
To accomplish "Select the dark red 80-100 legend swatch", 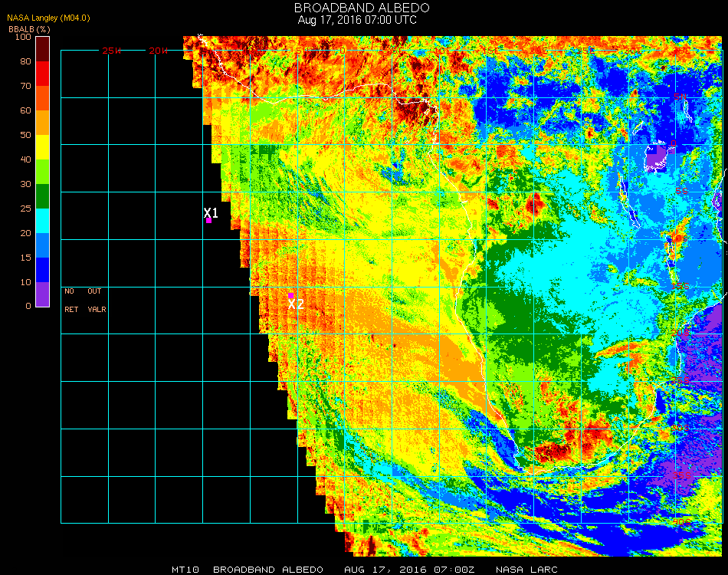I will [42, 49].
